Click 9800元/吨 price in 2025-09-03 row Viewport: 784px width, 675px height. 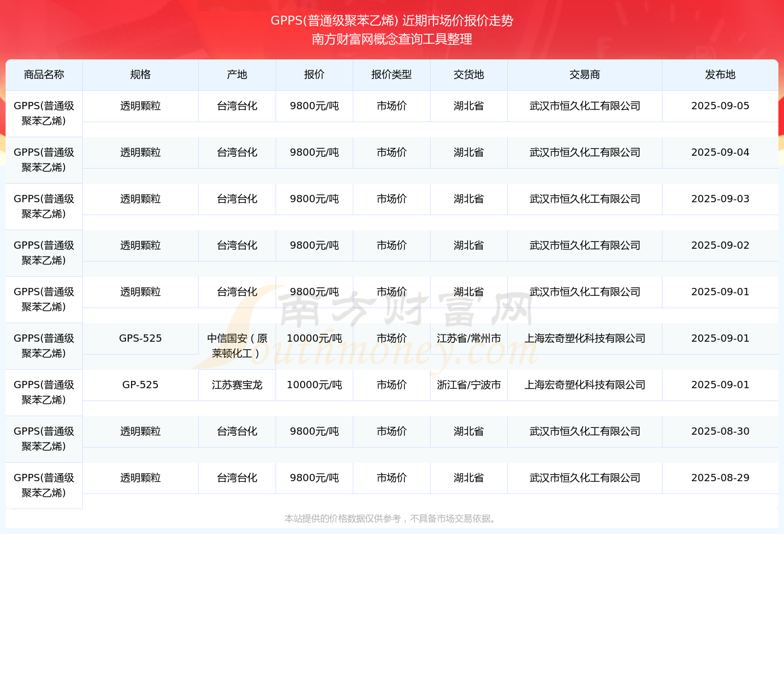(x=314, y=199)
